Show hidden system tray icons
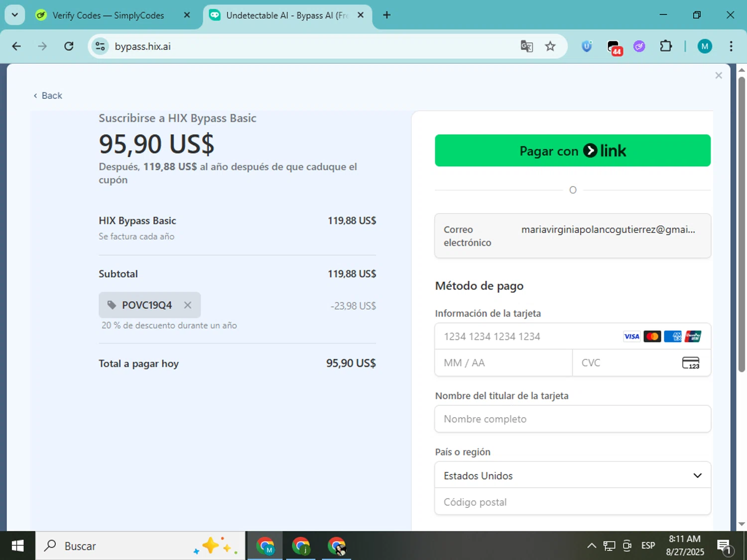 [x=592, y=546]
